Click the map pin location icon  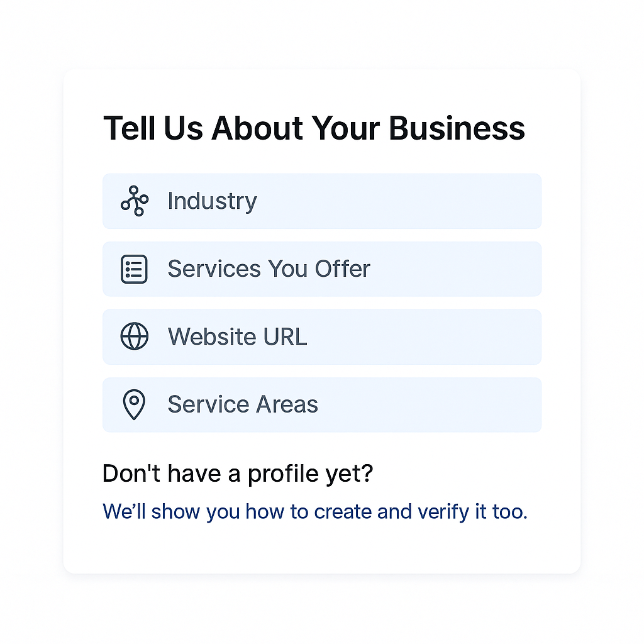coord(134,404)
